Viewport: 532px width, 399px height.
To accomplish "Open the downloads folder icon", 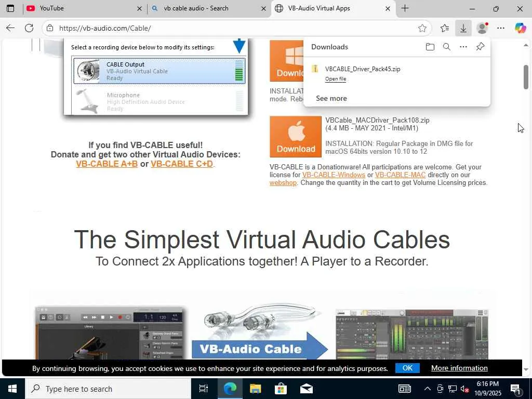I will (x=430, y=47).
